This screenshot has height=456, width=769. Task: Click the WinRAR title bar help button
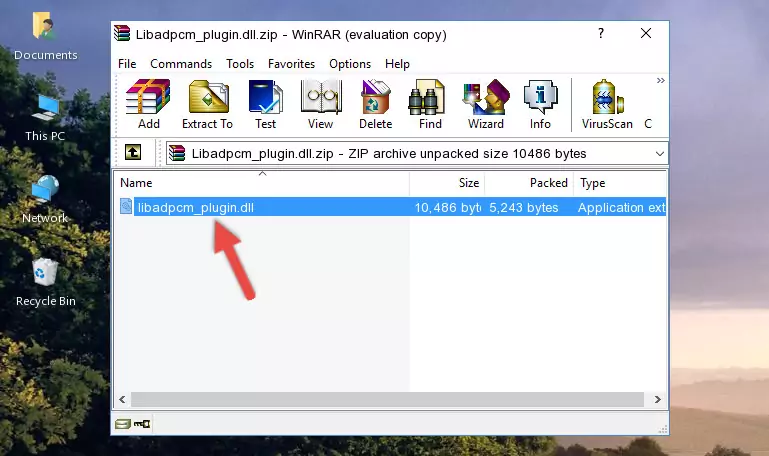click(x=601, y=33)
